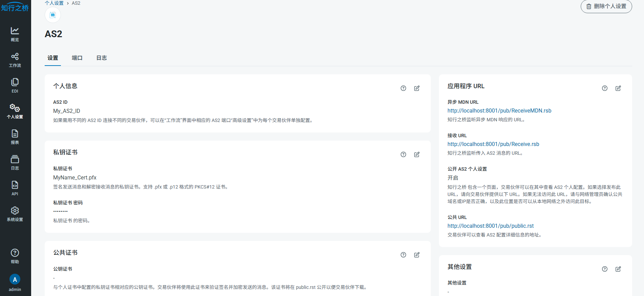This screenshot has height=296, width=644.
Task: Open 系统设置 system settings in sidebar
Action: pos(15,214)
